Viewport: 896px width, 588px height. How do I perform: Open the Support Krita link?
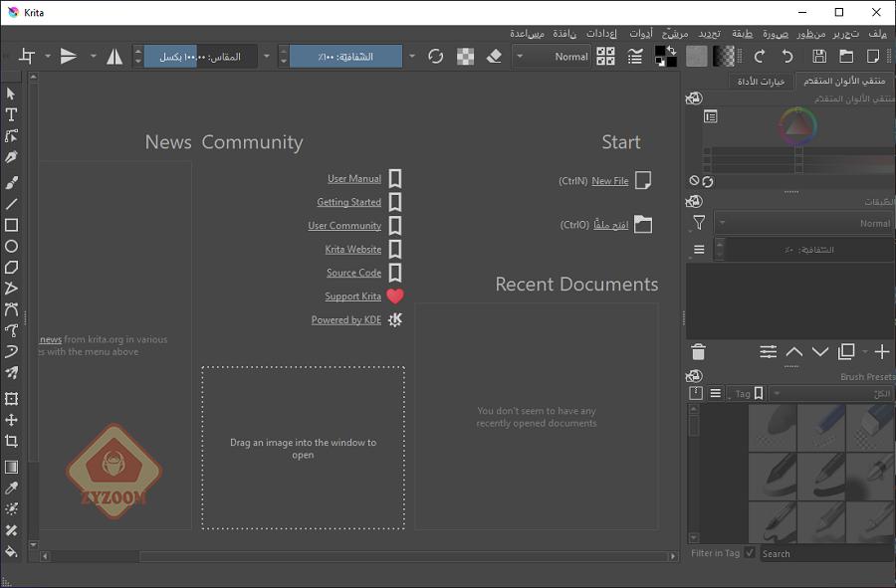pos(352,296)
